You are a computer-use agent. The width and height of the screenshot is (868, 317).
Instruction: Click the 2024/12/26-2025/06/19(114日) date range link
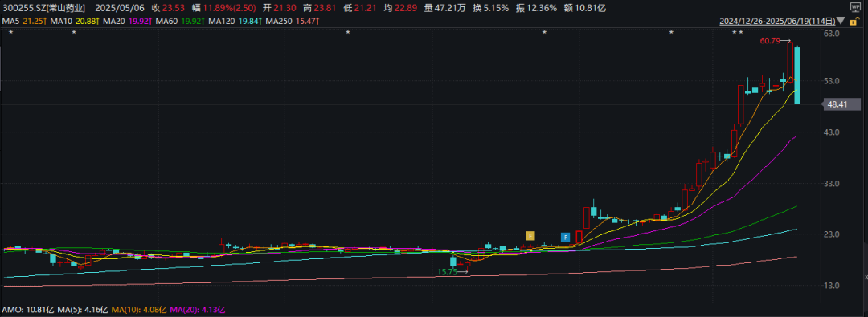pos(777,22)
